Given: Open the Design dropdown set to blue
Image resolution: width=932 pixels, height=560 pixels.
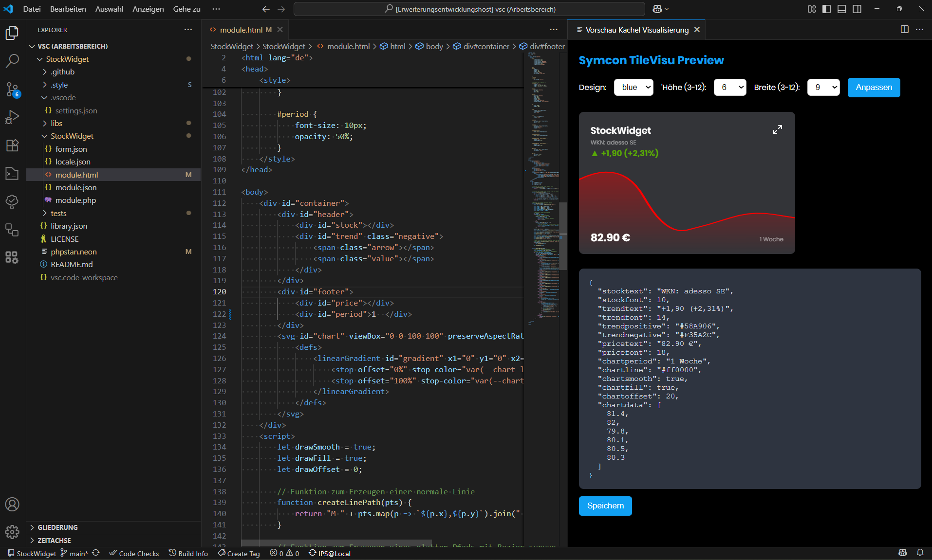Looking at the screenshot, I should coord(634,88).
